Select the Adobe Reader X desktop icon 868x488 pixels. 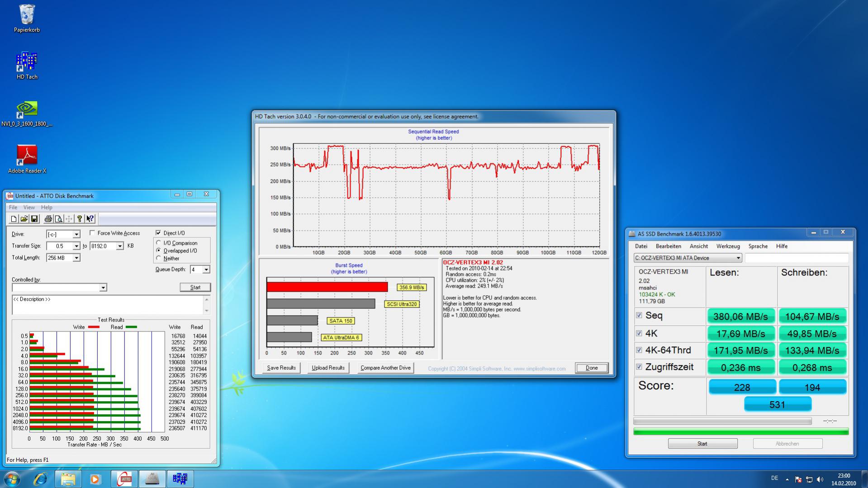click(x=27, y=159)
